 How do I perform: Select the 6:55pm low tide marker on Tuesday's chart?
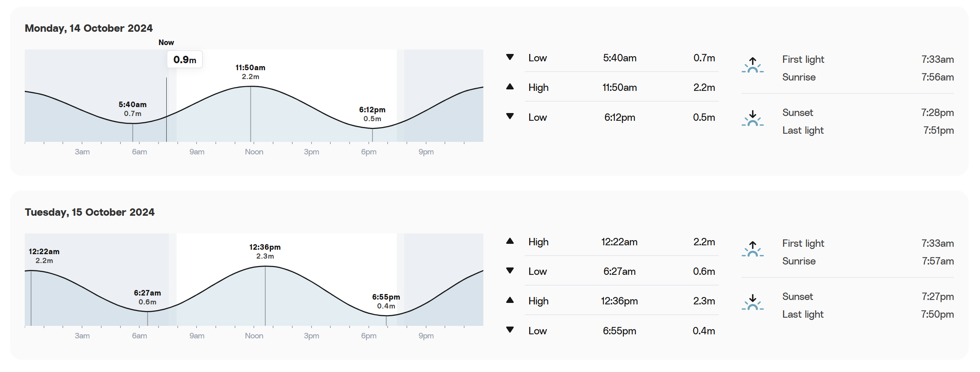coord(386,301)
